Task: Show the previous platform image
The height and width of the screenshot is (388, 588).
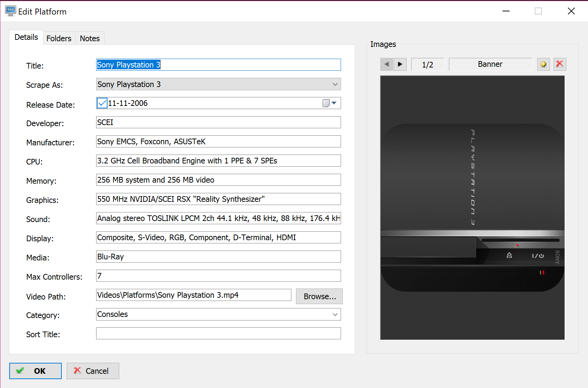Action: (x=386, y=64)
